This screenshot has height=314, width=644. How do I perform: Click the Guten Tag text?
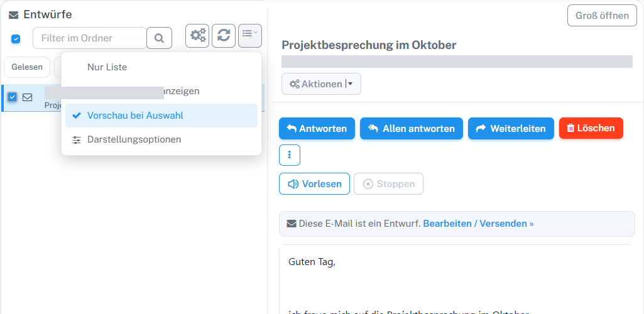312,261
